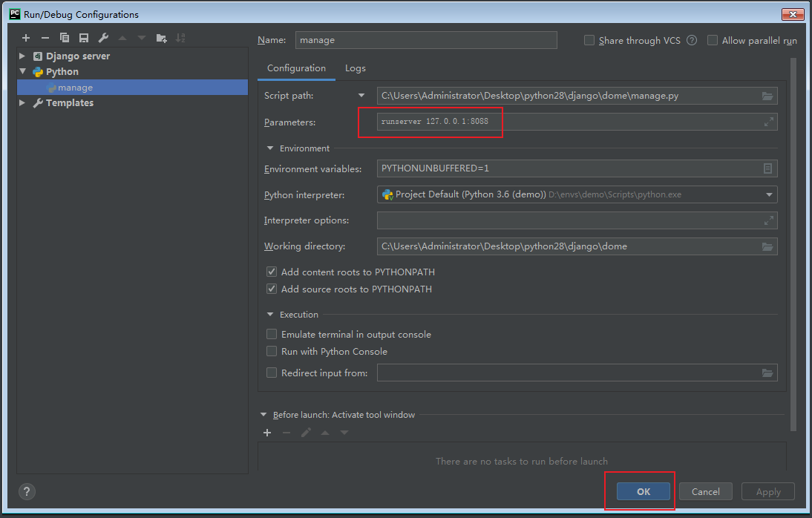Enable Redirect input from checkbox

coord(272,373)
